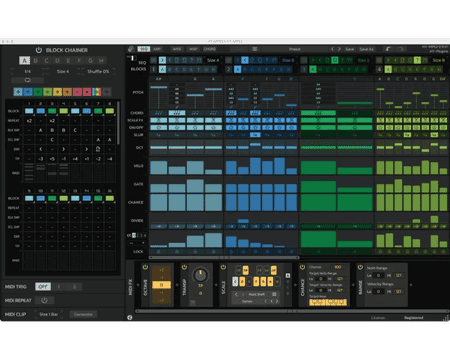Viewport: 450px width, 360px height.
Task: Open the 1/4 rate selector in Block Chainer
Action: point(27,71)
